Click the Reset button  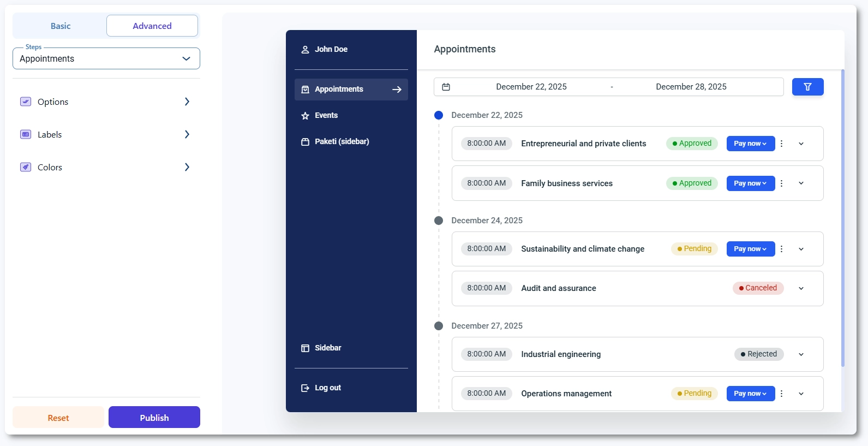[x=58, y=418]
